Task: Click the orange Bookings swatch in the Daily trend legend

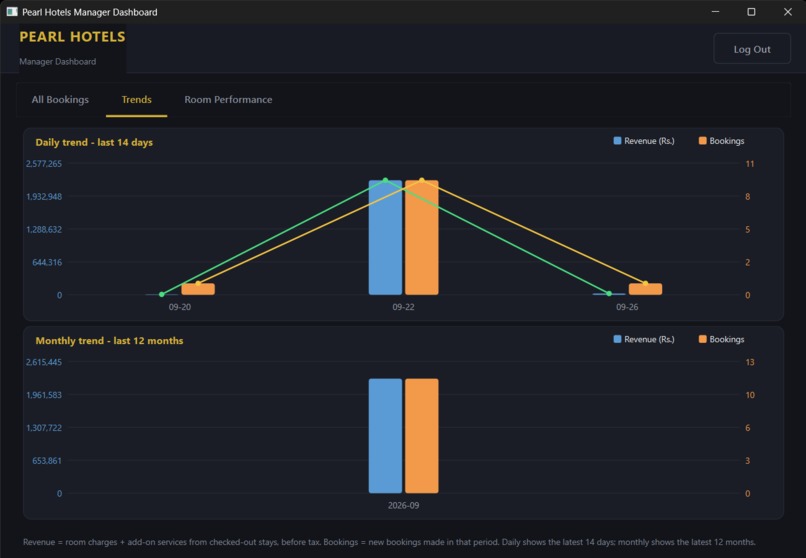Action: click(x=703, y=141)
